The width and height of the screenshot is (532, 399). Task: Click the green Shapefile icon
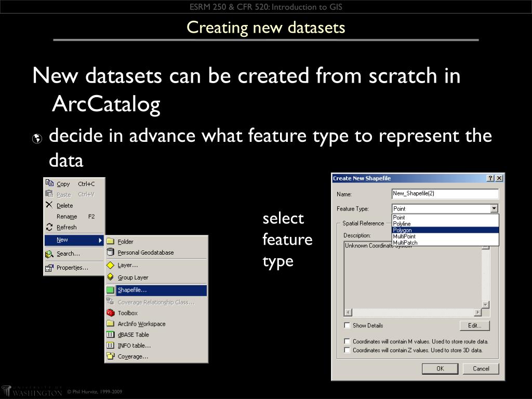(110, 290)
